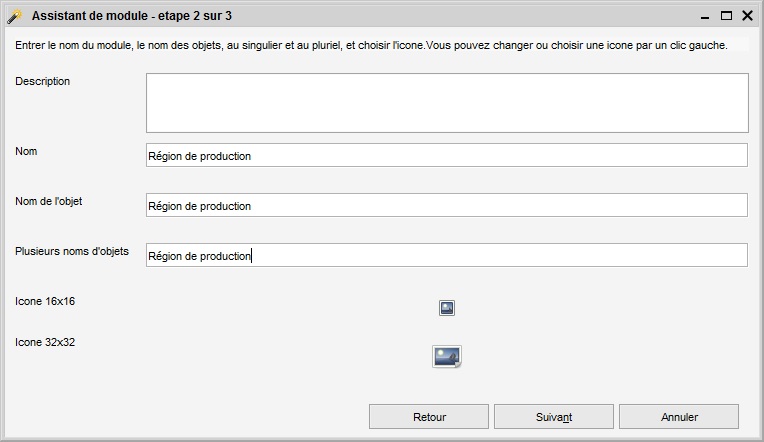Click the wizard wand icon in title bar
764x442 pixels.
pyautogui.click(x=15, y=16)
